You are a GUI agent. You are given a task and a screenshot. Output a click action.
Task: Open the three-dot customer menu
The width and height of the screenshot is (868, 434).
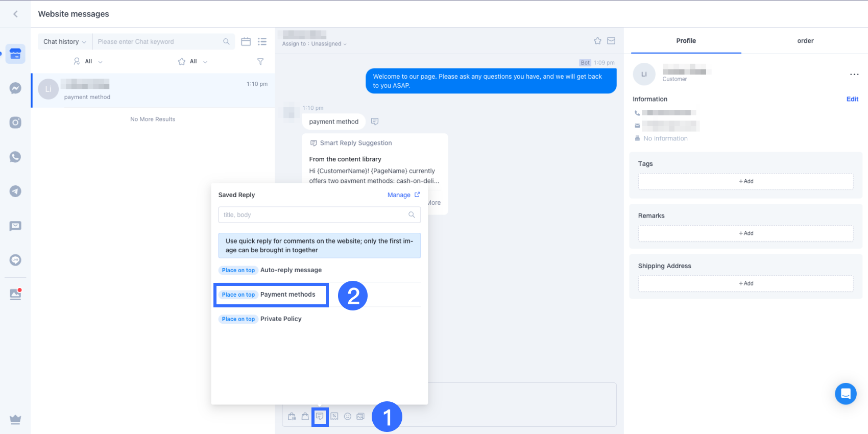854,74
